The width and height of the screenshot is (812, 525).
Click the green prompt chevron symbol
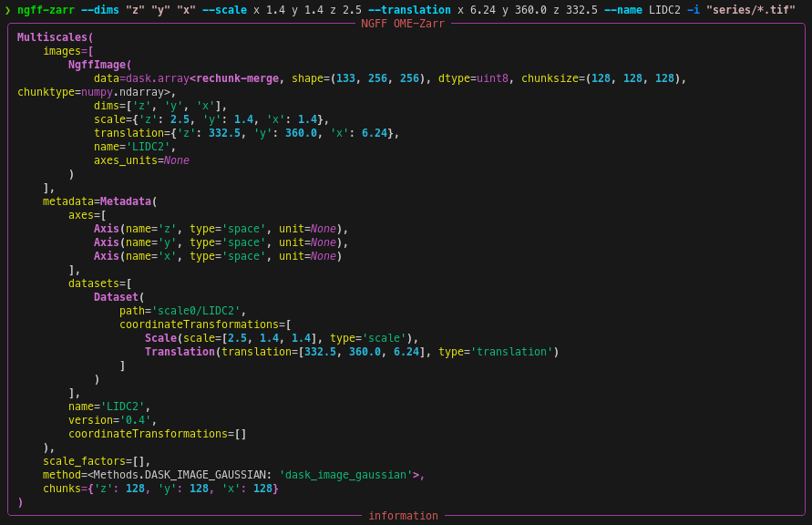(x=7, y=10)
